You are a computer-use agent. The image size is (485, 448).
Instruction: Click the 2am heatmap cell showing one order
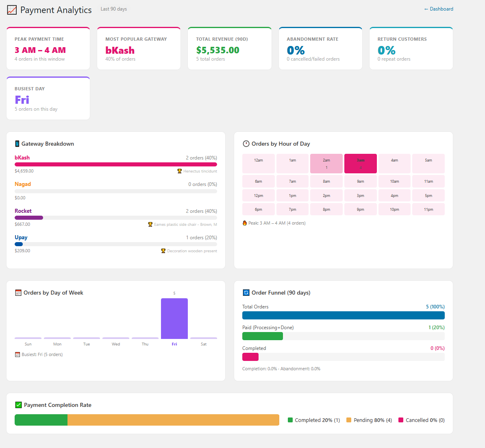(x=326, y=163)
